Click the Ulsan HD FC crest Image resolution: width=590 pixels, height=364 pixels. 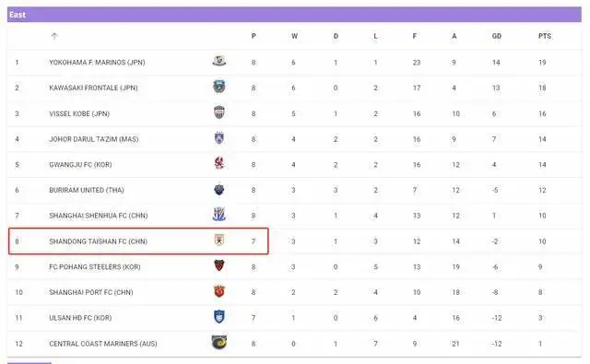219,317
